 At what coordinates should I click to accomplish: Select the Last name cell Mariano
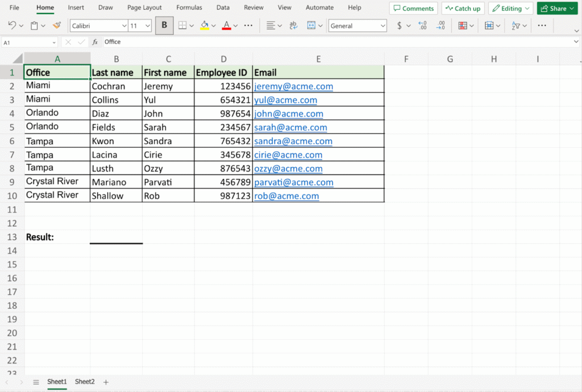click(116, 182)
